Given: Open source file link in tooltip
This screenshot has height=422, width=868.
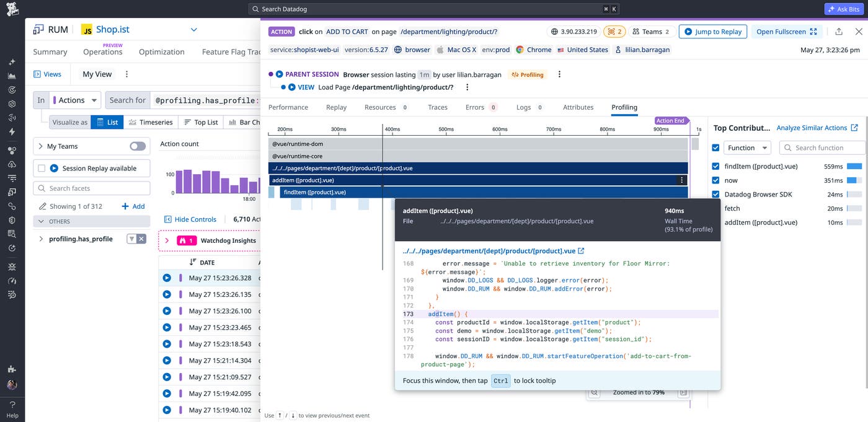Looking at the screenshot, I should 494,251.
